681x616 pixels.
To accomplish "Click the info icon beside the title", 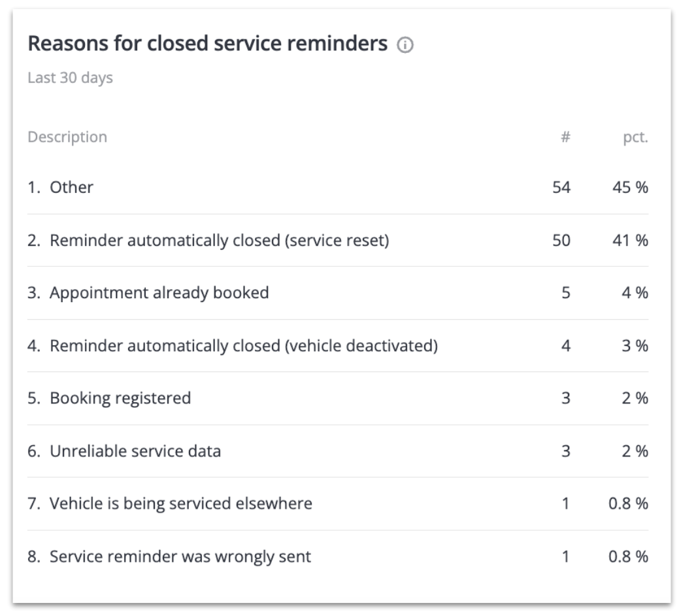I will [x=405, y=45].
